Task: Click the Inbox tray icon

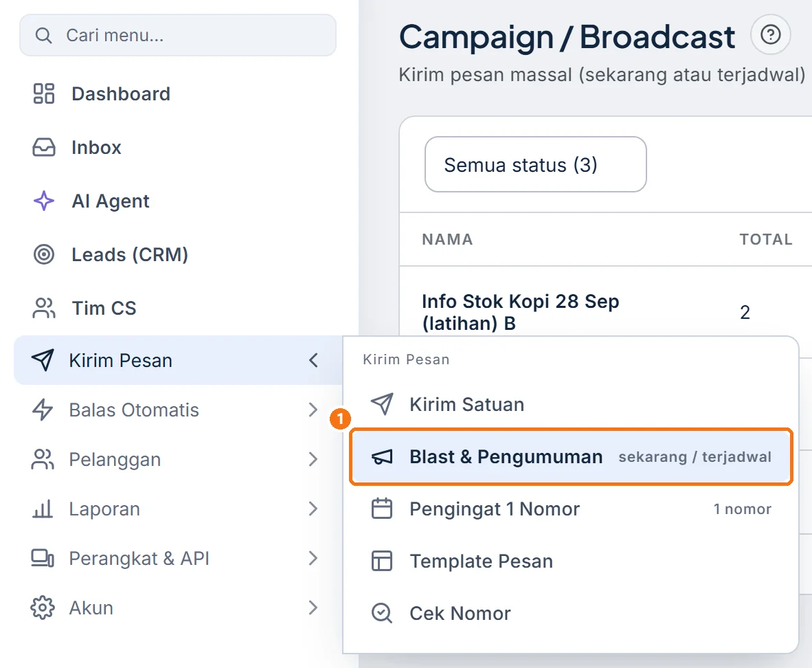Action: (43, 147)
